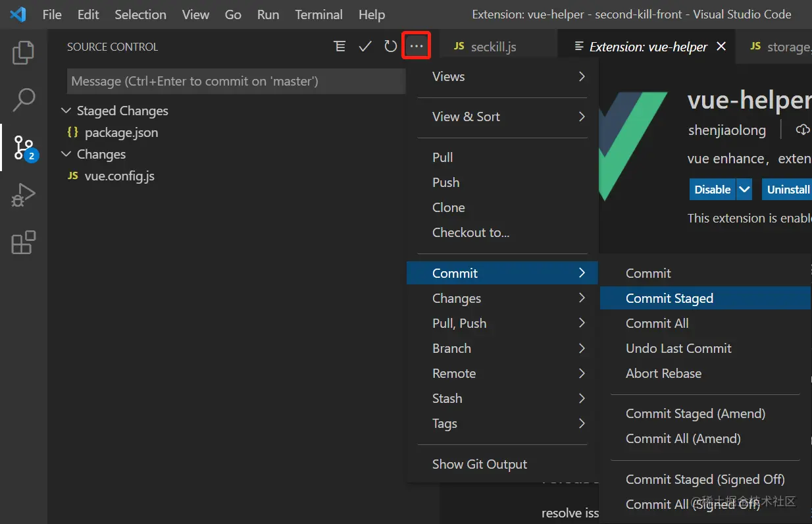This screenshot has width=812, height=524.
Task: Select Show Git Output
Action: [503, 464]
